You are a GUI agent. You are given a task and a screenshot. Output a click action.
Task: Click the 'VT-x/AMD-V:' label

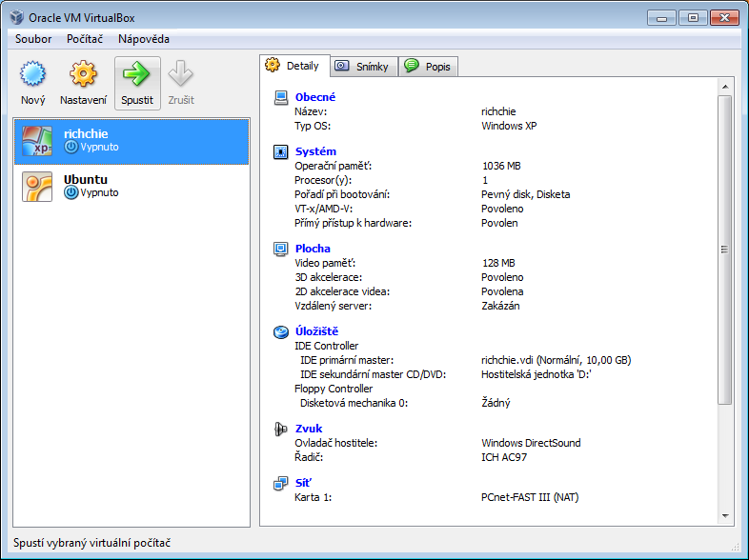tap(323, 209)
